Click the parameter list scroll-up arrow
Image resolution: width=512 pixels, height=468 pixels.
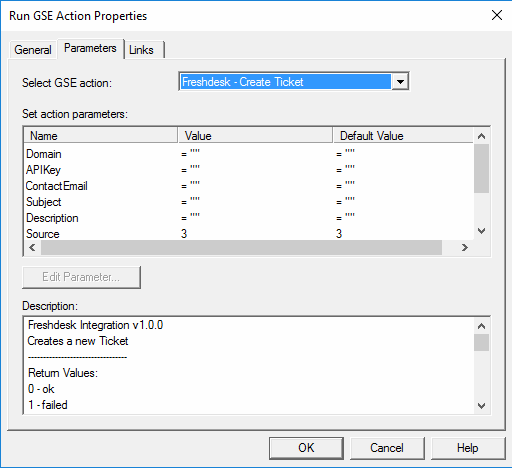[481, 136]
